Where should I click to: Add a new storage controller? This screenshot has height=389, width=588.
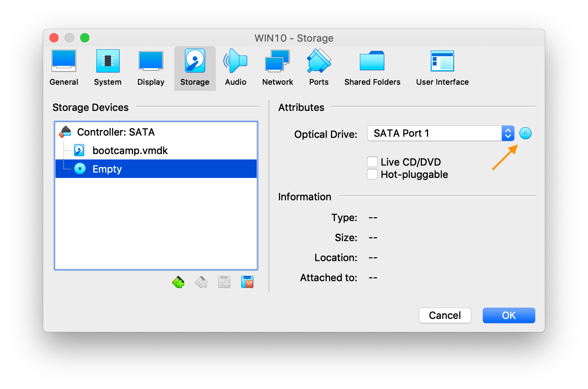point(178,282)
